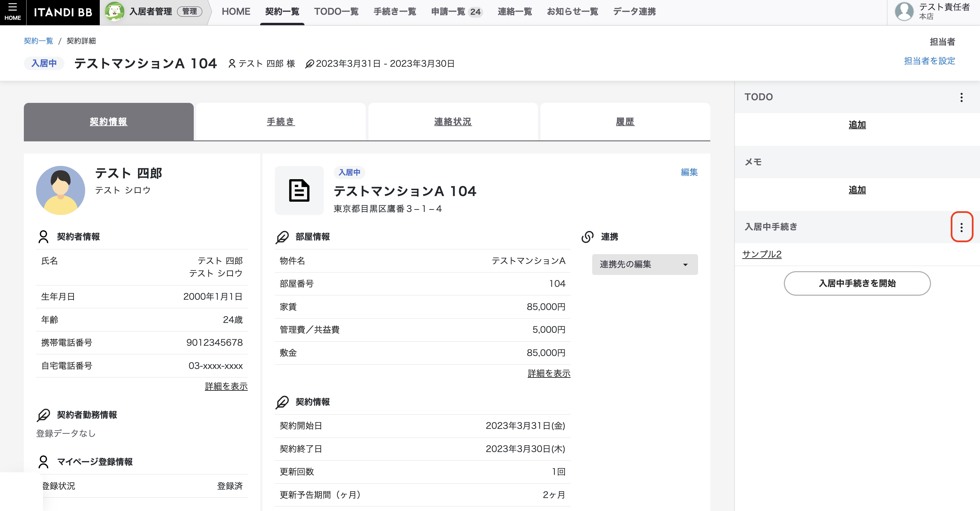Click the person icon before テスト 四郎 様 in header
Viewport: 980px width, 511px height.
pyautogui.click(x=232, y=64)
